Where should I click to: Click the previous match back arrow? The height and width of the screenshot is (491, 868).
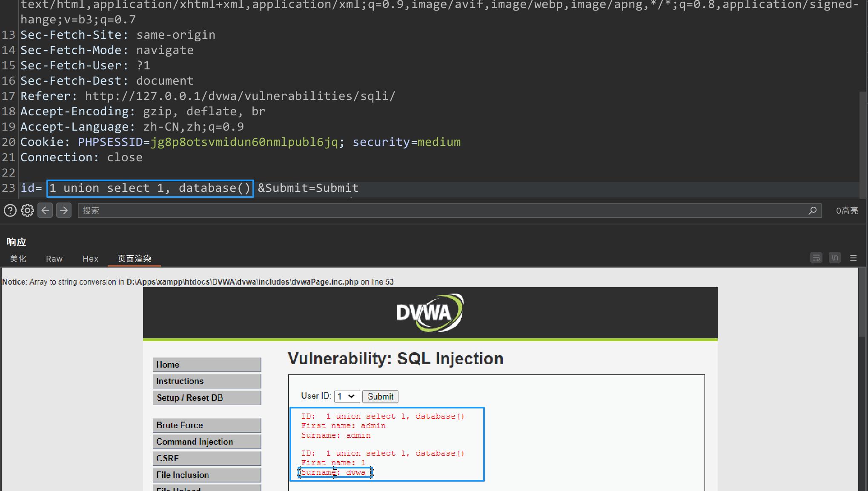pos(45,210)
